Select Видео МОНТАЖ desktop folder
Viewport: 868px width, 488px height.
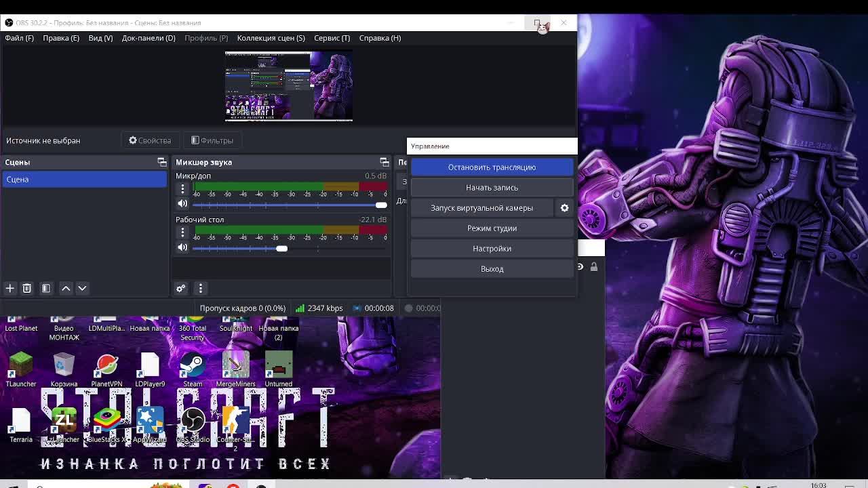coord(64,329)
